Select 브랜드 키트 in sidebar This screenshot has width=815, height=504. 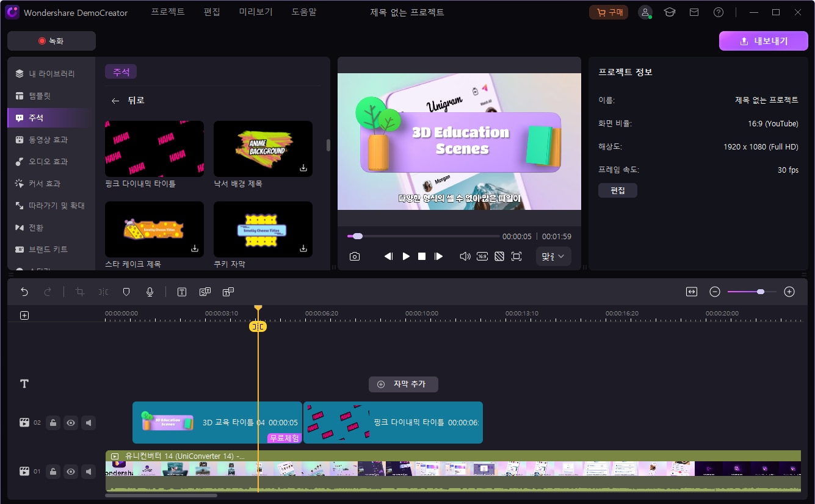click(x=51, y=250)
